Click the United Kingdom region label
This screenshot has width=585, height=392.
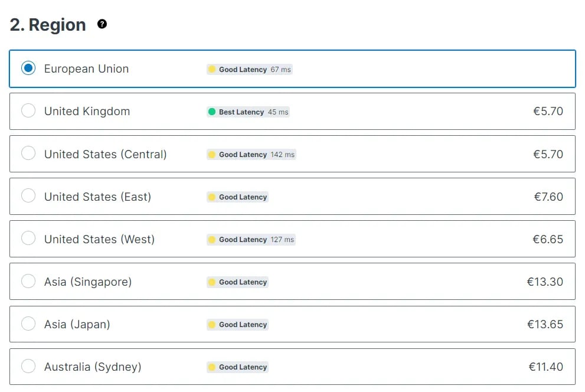[x=87, y=111]
